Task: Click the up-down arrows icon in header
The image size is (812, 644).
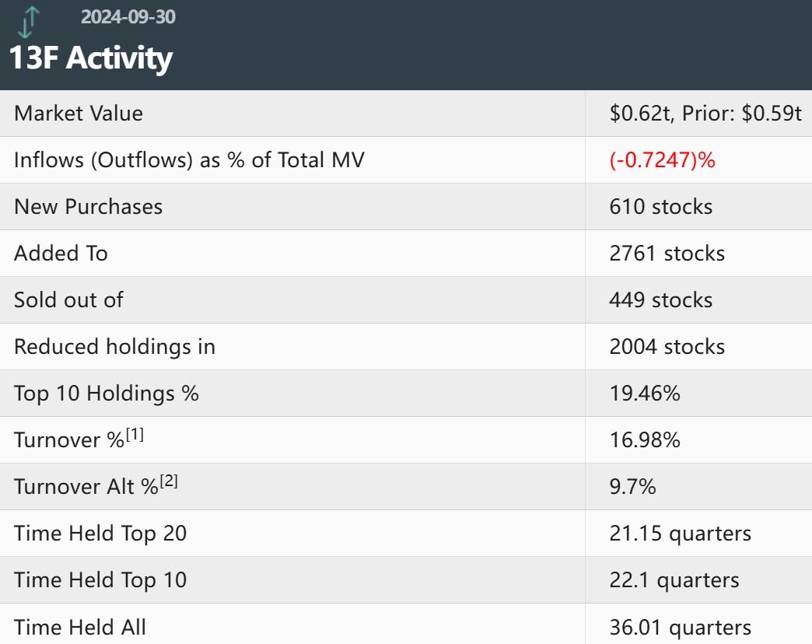Action: pyautogui.click(x=26, y=22)
